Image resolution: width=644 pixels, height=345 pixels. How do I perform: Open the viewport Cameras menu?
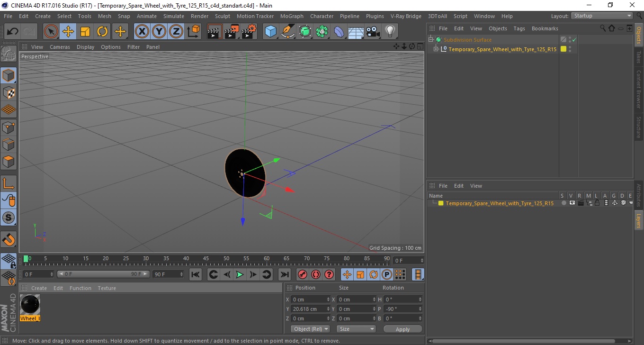pyautogui.click(x=60, y=47)
